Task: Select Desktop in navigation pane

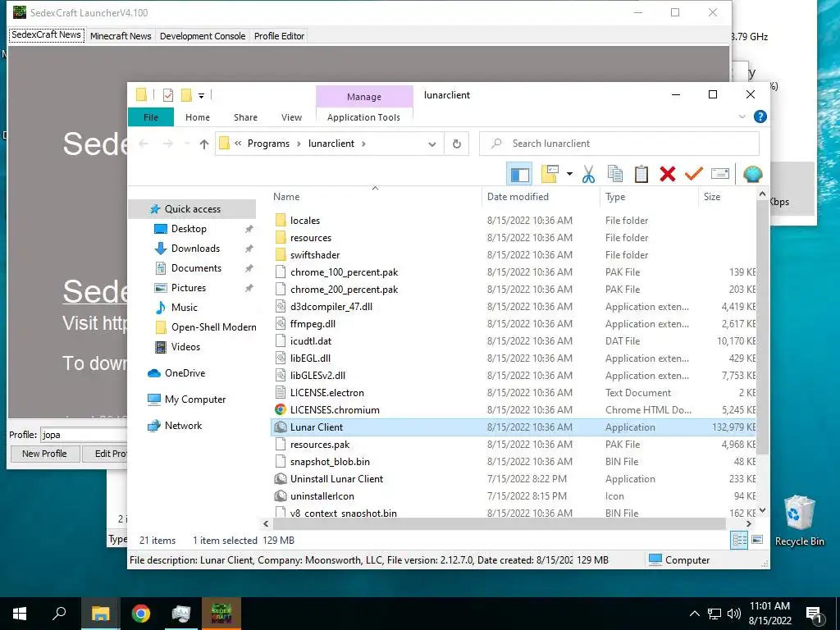Action: coord(189,229)
